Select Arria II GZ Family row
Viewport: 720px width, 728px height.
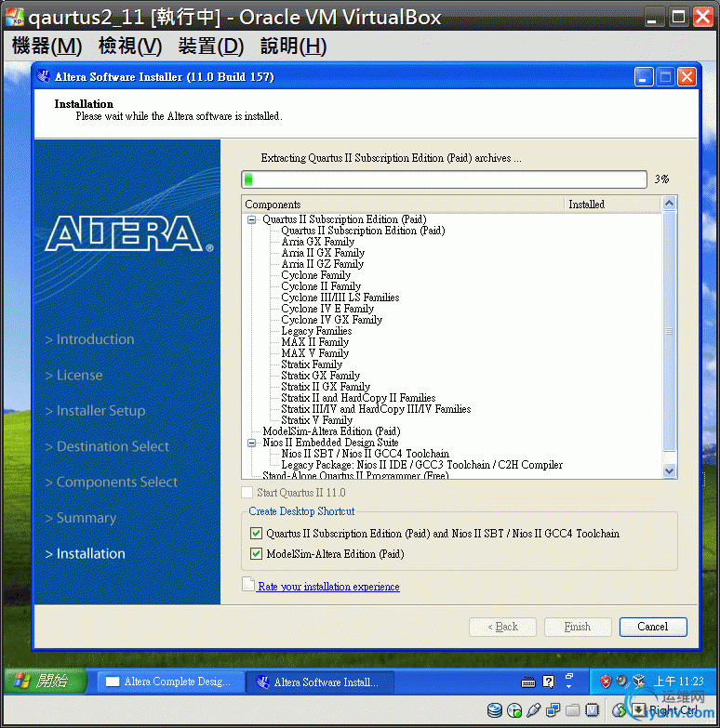coord(323,264)
